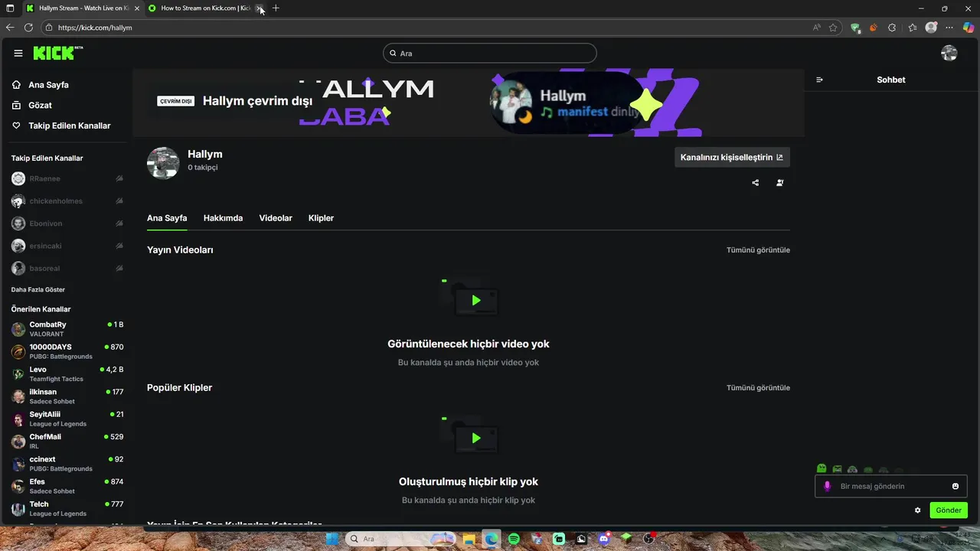The height and width of the screenshot is (551, 980).
Task: Click the Kick logo
Action: 57,53
